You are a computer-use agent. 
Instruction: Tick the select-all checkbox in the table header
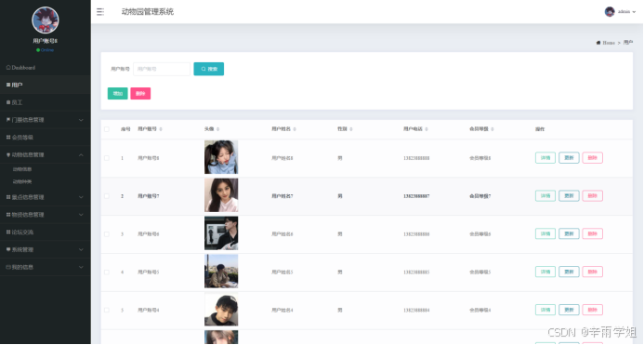107,129
